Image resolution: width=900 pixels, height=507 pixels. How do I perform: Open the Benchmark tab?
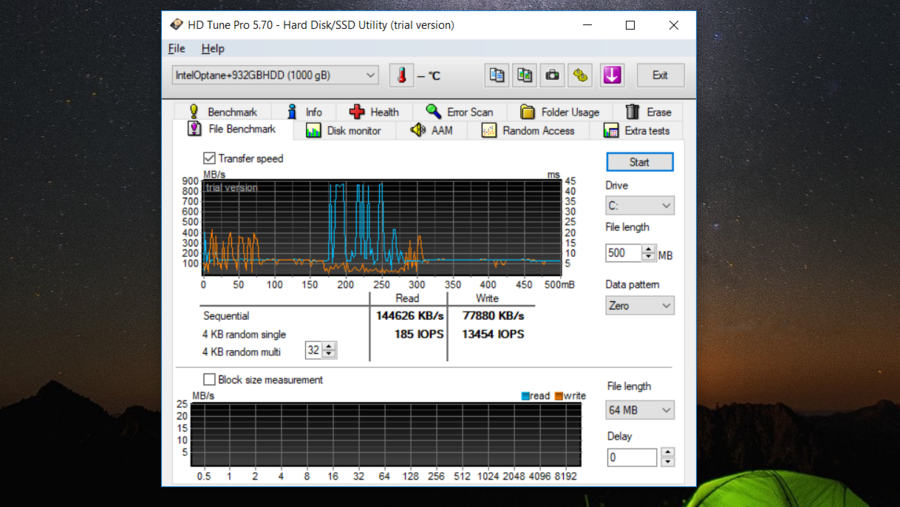(223, 112)
